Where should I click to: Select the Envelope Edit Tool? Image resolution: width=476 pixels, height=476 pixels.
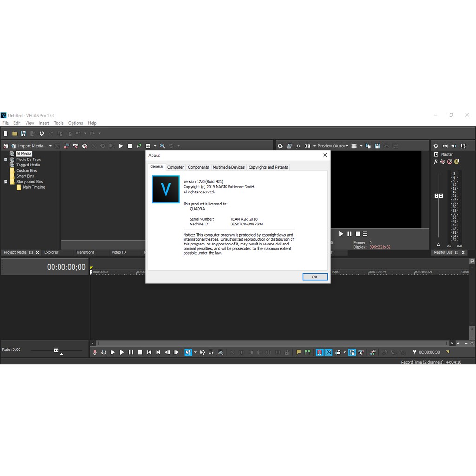point(203,352)
